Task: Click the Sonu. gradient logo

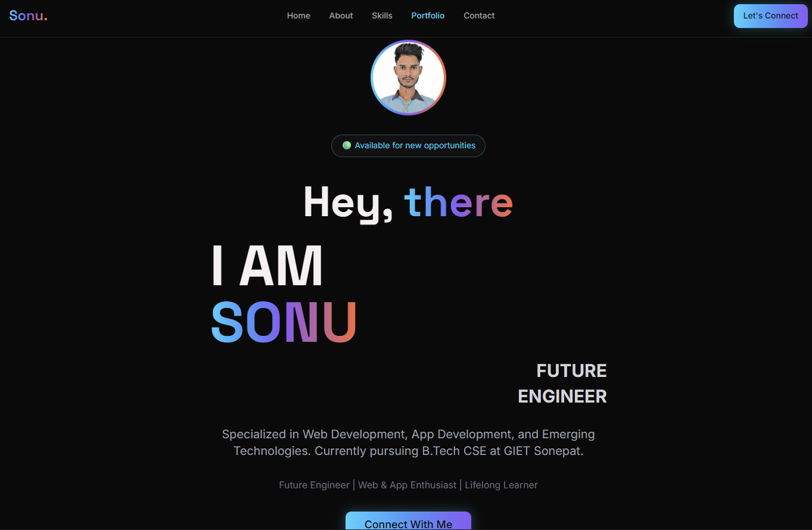Action: coord(28,16)
